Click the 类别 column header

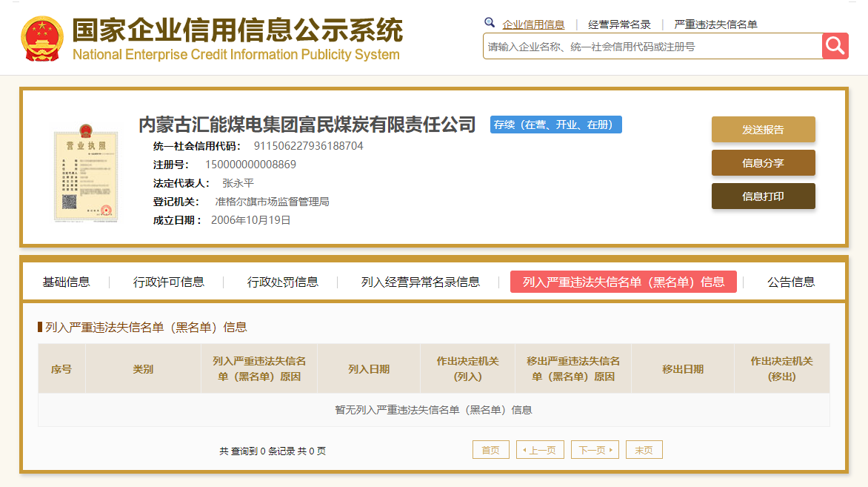(x=143, y=369)
